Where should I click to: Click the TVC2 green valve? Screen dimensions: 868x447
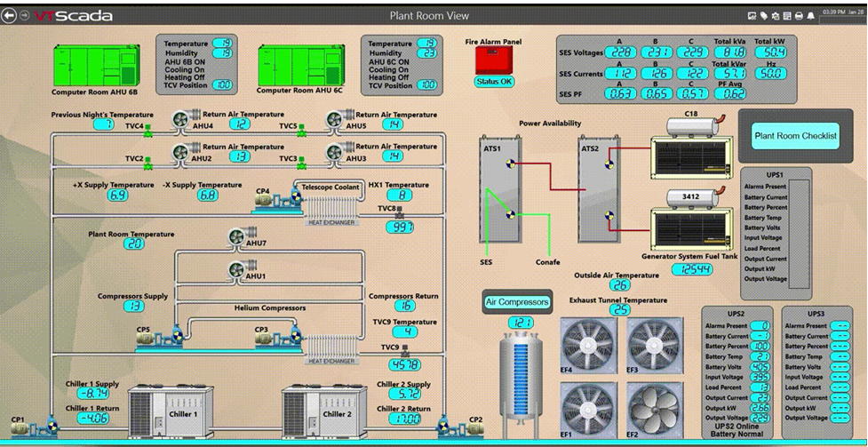(147, 164)
